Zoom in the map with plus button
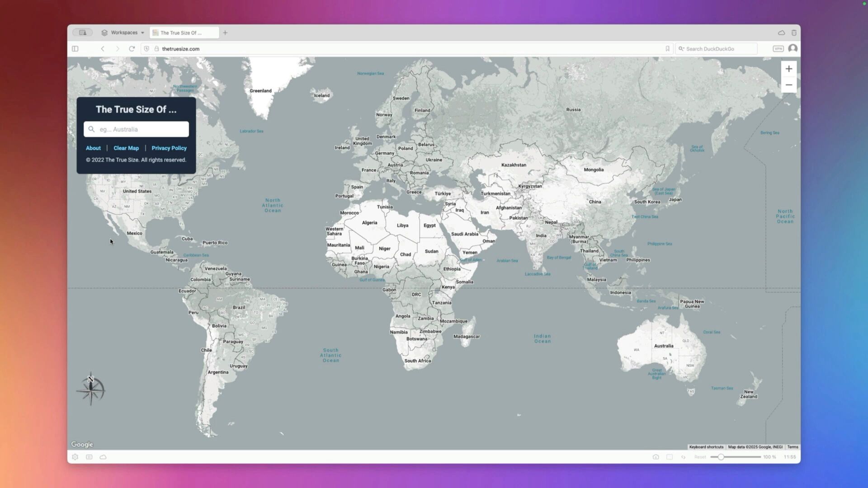This screenshot has height=488, width=868. coord(789,69)
